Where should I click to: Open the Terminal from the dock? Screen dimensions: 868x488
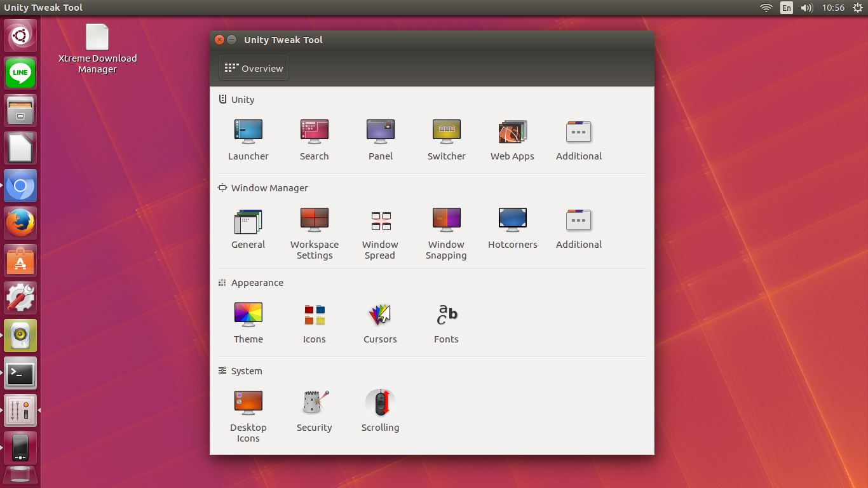click(20, 373)
